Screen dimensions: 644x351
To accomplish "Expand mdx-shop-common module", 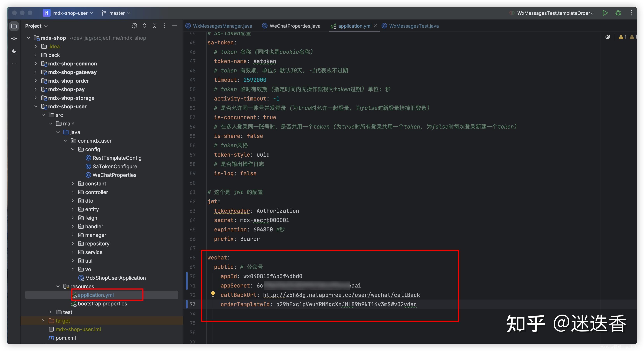I will coord(36,63).
